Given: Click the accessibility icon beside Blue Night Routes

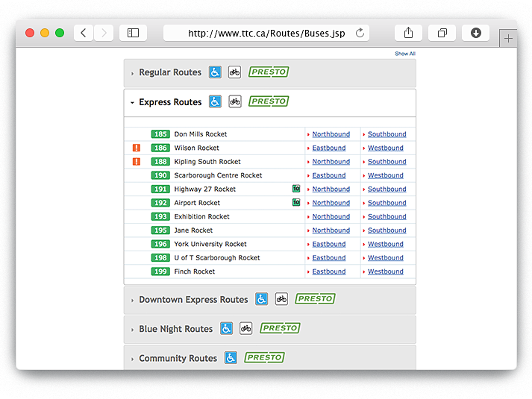Looking at the screenshot, I should (226, 328).
